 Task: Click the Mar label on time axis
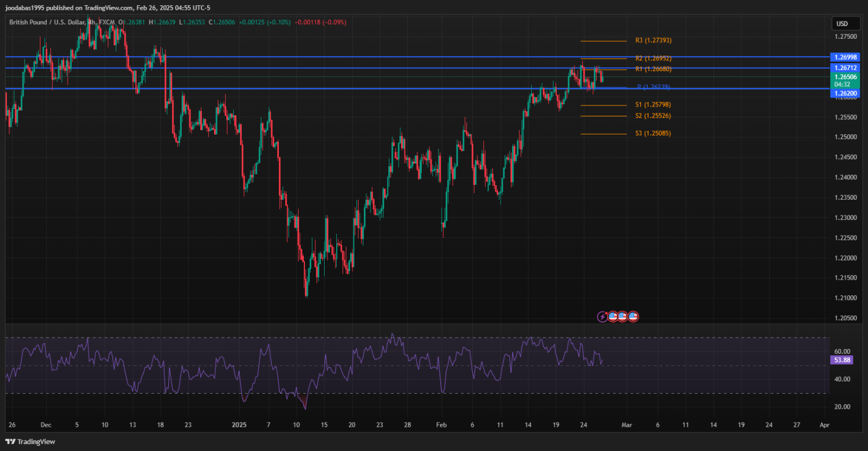[x=626, y=425]
